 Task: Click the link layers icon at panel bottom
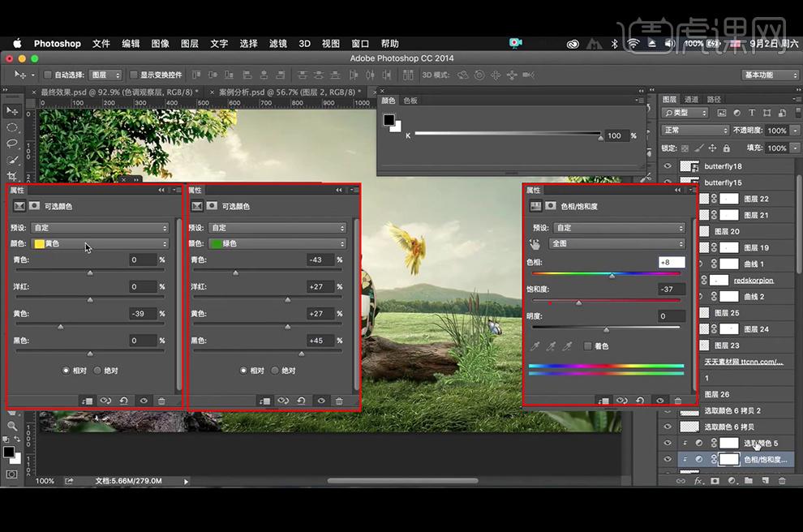[681, 481]
